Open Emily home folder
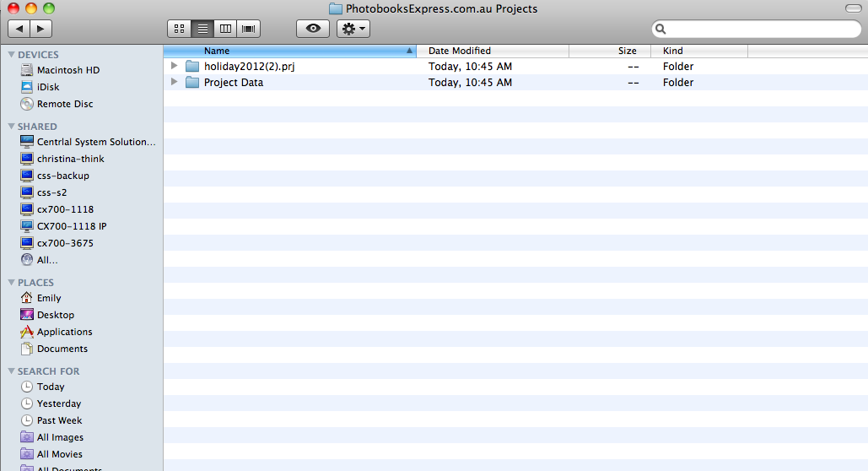Screen dimensions: 868x471 (x=40, y=298)
